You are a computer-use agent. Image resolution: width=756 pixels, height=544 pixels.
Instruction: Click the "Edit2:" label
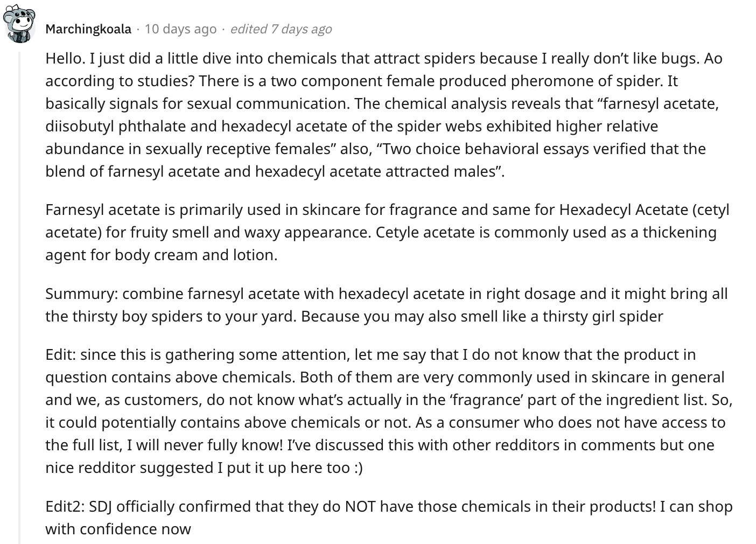point(65,506)
